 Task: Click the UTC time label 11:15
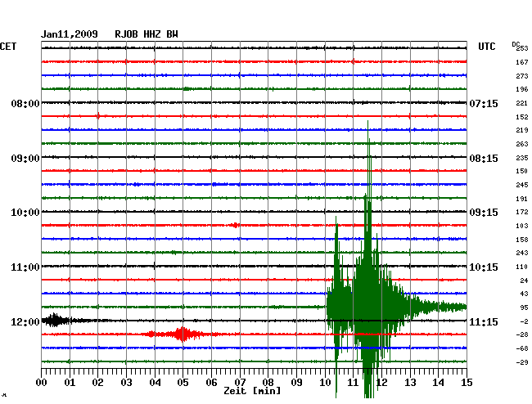pos(484,321)
